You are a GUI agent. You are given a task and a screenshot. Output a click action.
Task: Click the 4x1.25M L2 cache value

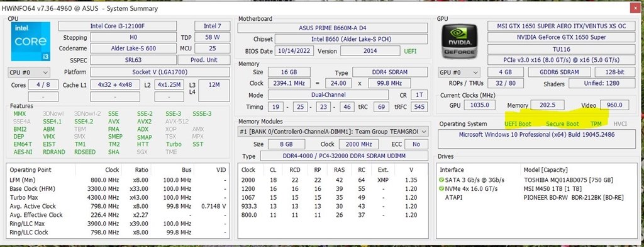tap(169, 85)
